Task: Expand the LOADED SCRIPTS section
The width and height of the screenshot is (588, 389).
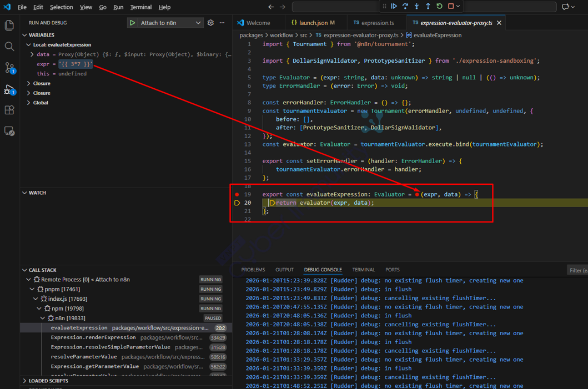Action: pos(25,381)
